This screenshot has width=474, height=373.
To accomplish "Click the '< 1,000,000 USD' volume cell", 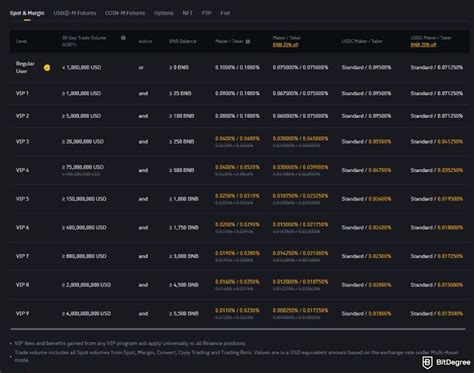I will pos(81,68).
